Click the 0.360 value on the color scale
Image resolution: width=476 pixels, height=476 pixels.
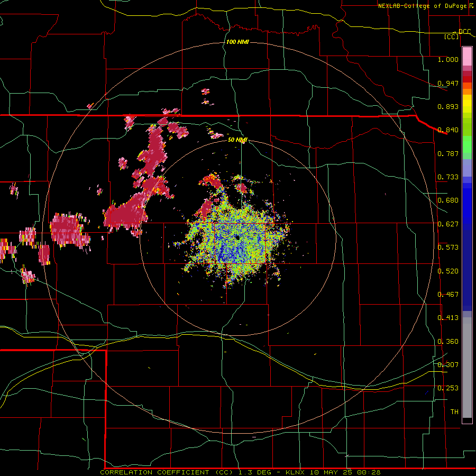448,342
